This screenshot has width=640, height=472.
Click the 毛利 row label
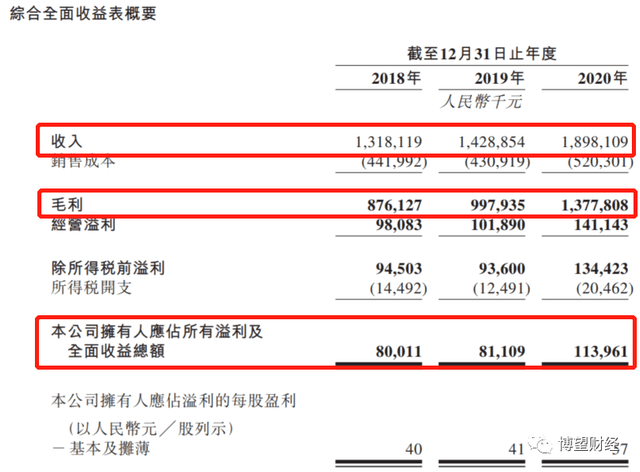(x=66, y=205)
